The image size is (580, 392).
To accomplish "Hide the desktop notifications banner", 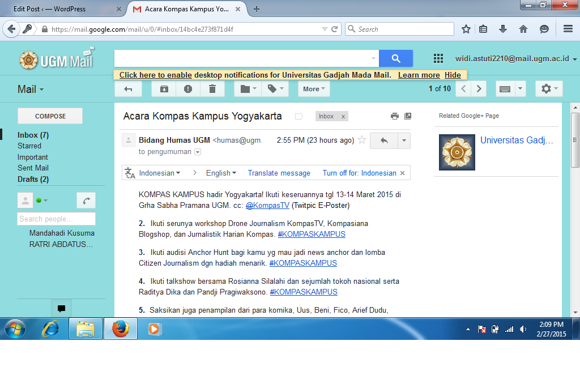I will pos(453,75).
